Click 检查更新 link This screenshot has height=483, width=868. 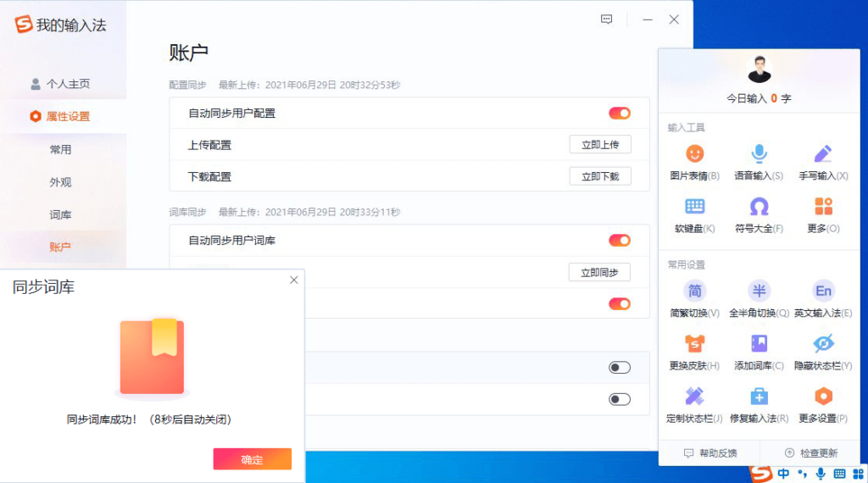pos(811,453)
